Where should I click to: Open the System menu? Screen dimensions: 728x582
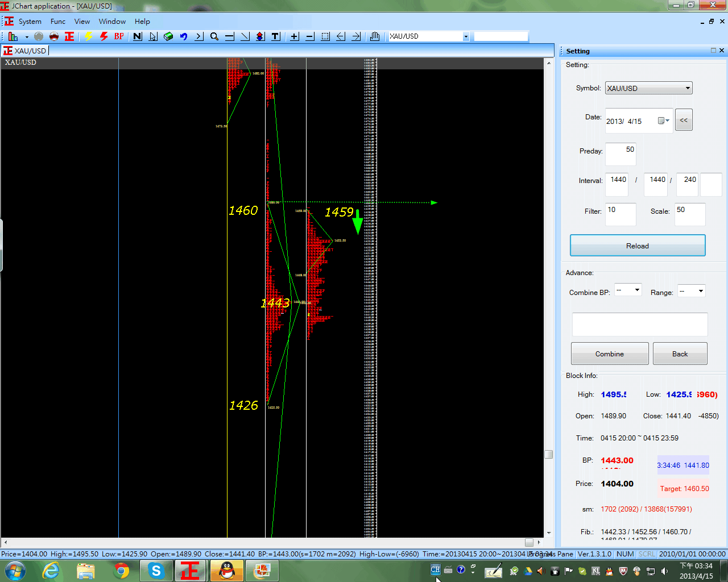pos(30,22)
